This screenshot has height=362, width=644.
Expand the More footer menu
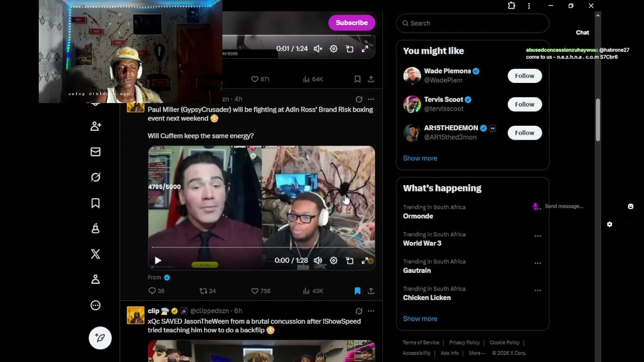(477, 353)
